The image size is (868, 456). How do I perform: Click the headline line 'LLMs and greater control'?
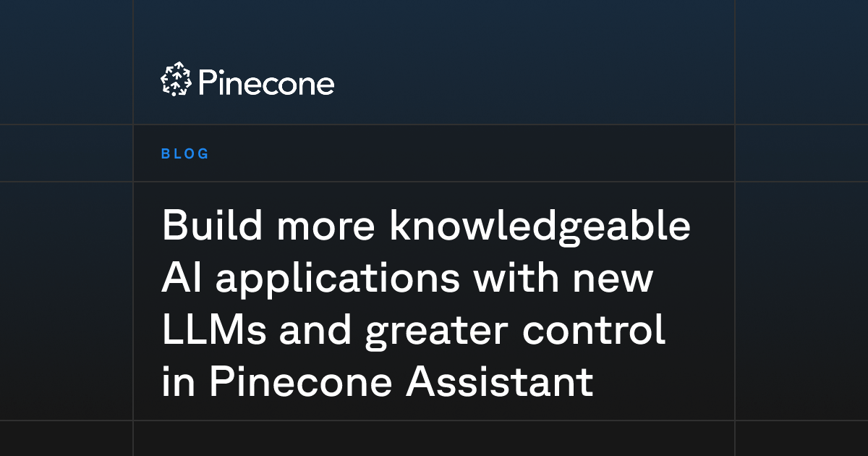click(x=413, y=331)
